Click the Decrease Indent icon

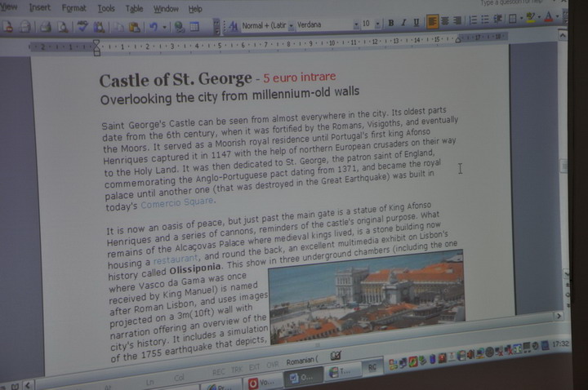pos(497,19)
